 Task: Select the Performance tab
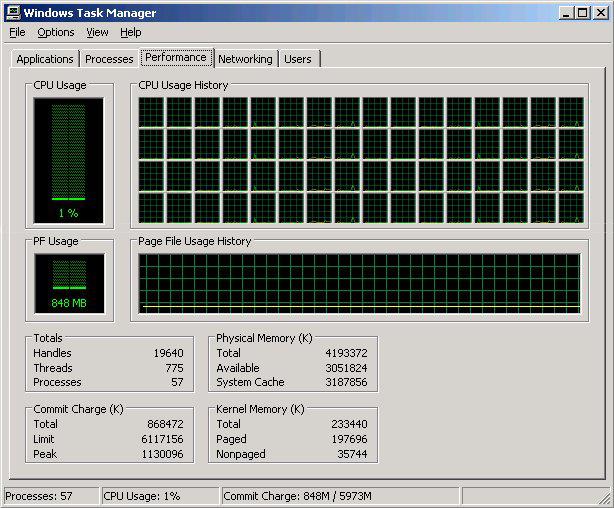pos(176,58)
